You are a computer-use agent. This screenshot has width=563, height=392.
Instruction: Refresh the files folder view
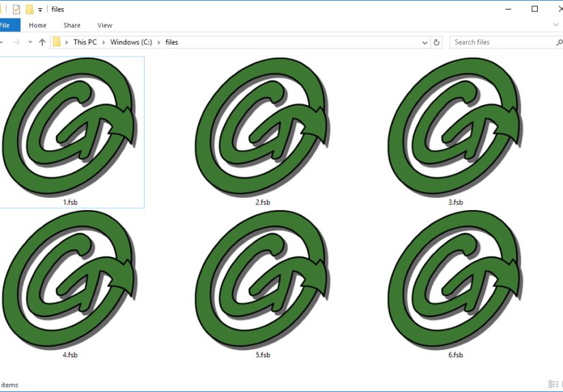click(x=437, y=42)
